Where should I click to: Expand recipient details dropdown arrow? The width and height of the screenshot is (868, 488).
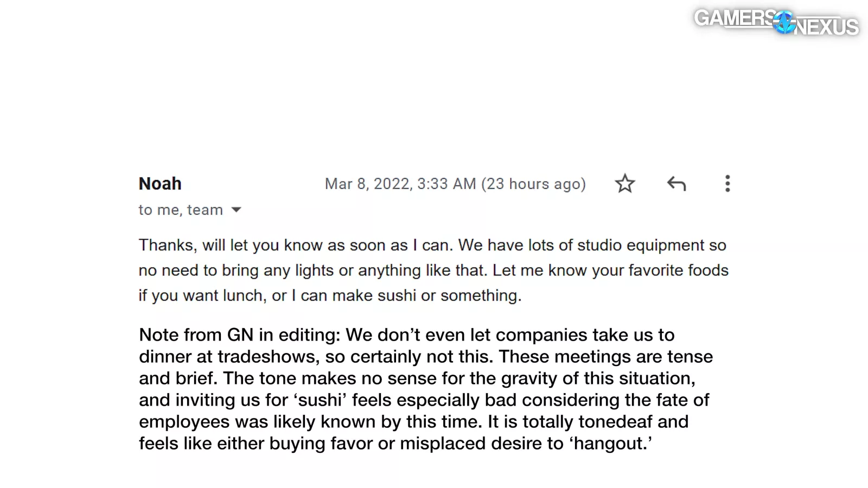click(236, 210)
